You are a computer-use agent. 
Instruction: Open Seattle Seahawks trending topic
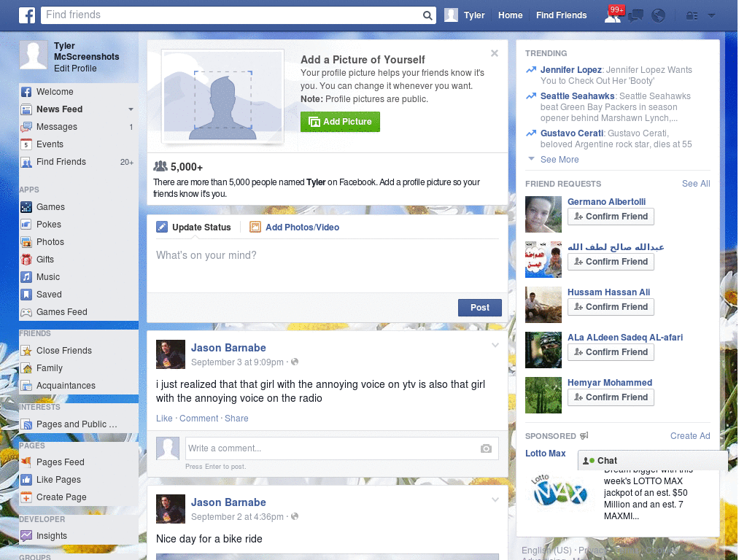tap(578, 96)
